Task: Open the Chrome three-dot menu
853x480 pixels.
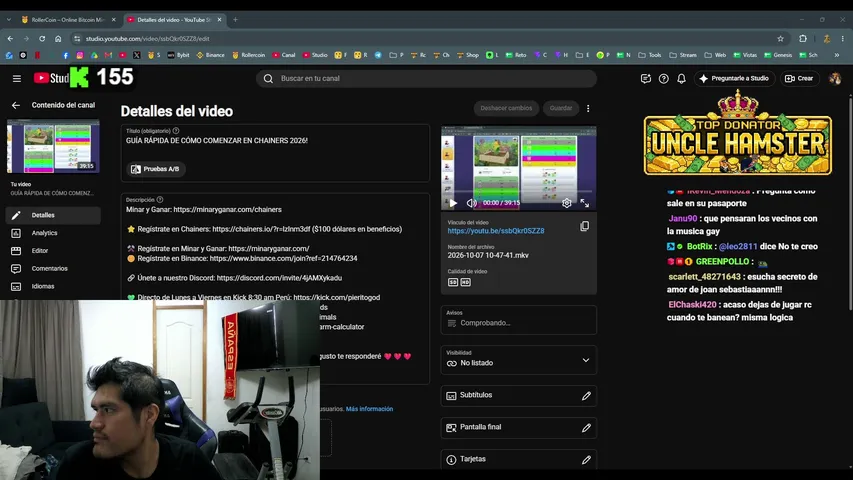Action: coord(843,39)
